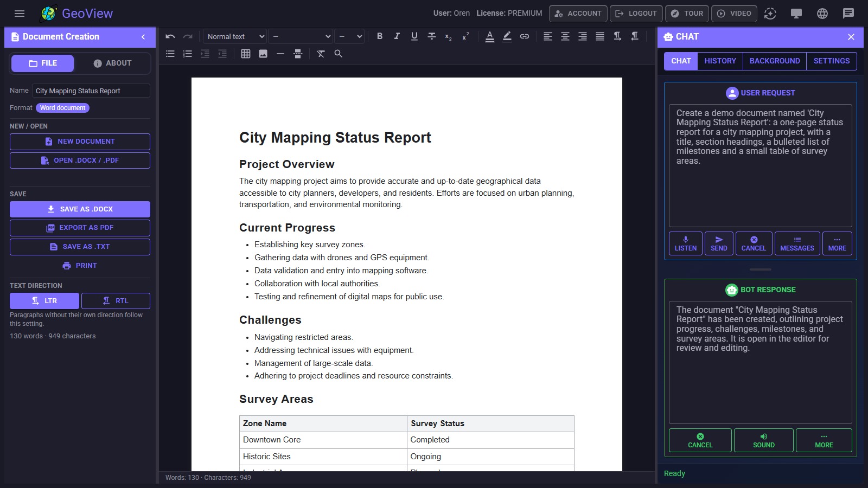Center align the text

pyautogui.click(x=565, y=36)
